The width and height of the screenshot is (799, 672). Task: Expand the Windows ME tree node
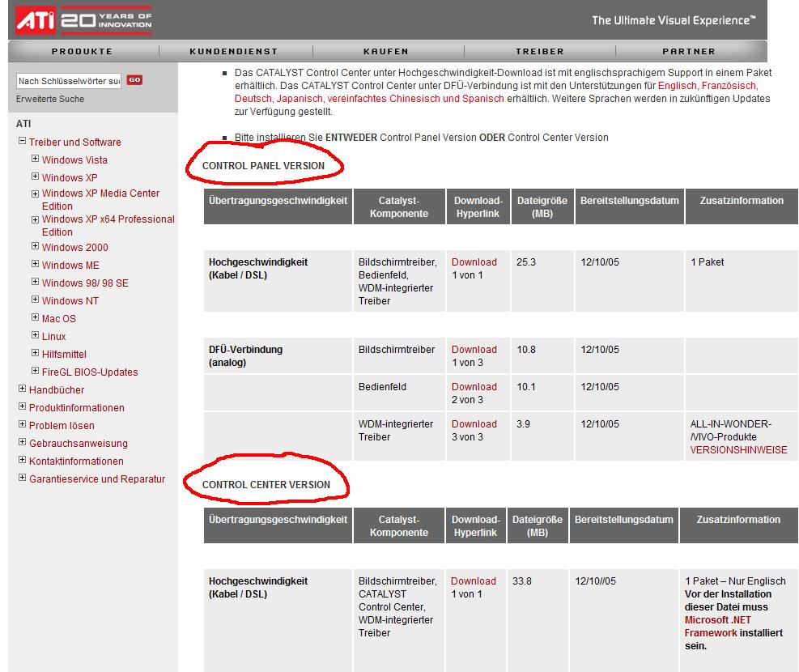tap(35, 264)
